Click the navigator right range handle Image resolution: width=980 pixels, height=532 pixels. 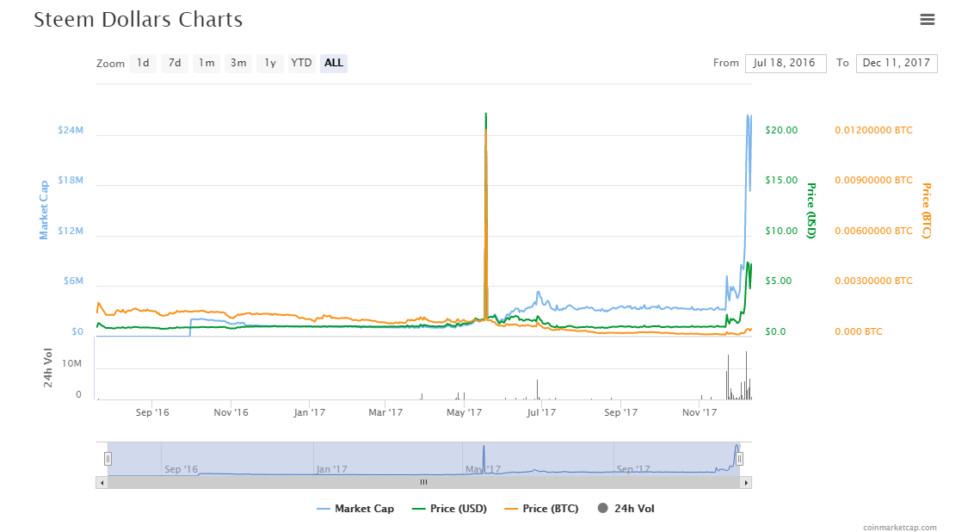tap(739, 459)
